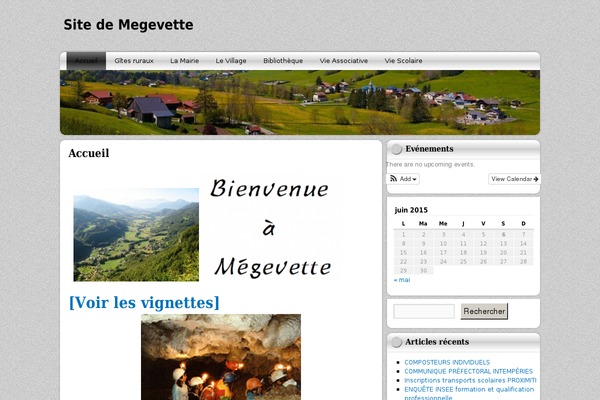Expand the Add calendar dropdown arrow

point(414,179)
